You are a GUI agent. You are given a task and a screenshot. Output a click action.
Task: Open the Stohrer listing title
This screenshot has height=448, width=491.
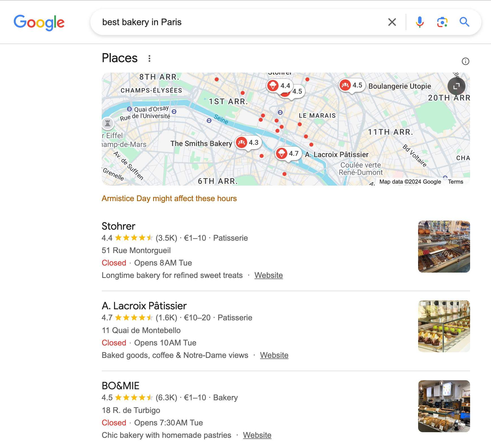coord(118,226)
